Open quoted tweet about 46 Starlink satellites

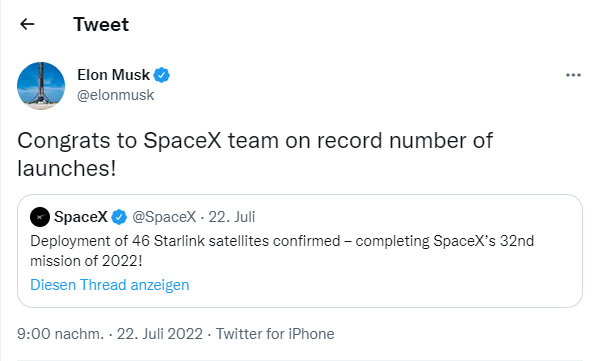pos(300,251)
